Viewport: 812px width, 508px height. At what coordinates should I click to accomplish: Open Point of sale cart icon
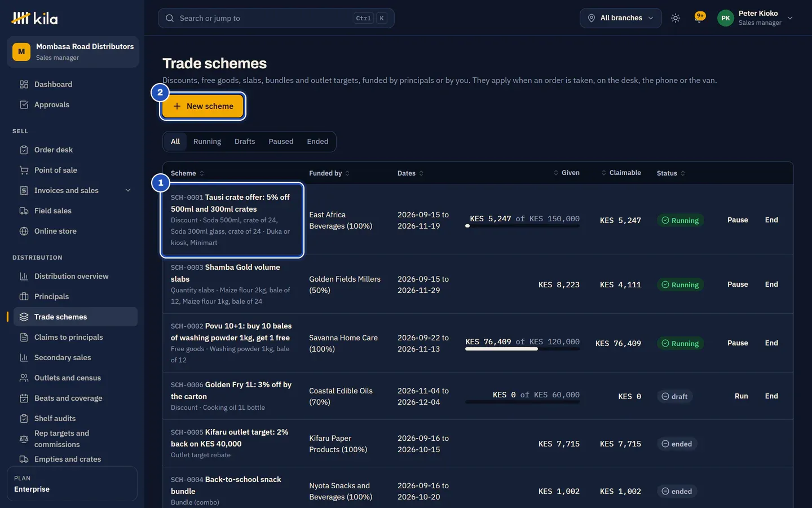24,170
